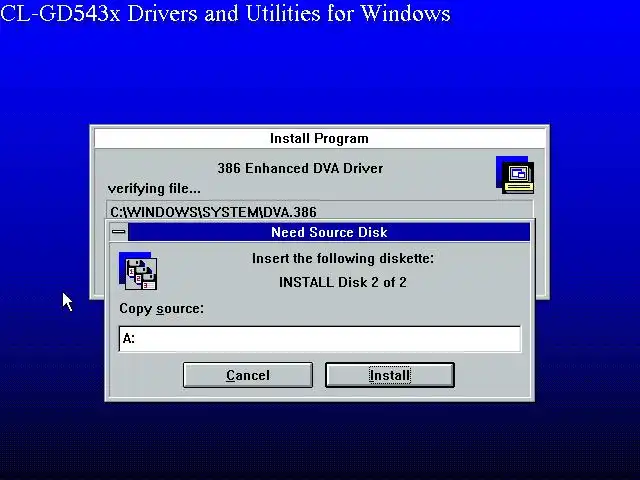The height and width of the screenshot is (480, 640).
Task: Click the CL-GD543x Drivers and Utilities heading
Action: point(225,13)
